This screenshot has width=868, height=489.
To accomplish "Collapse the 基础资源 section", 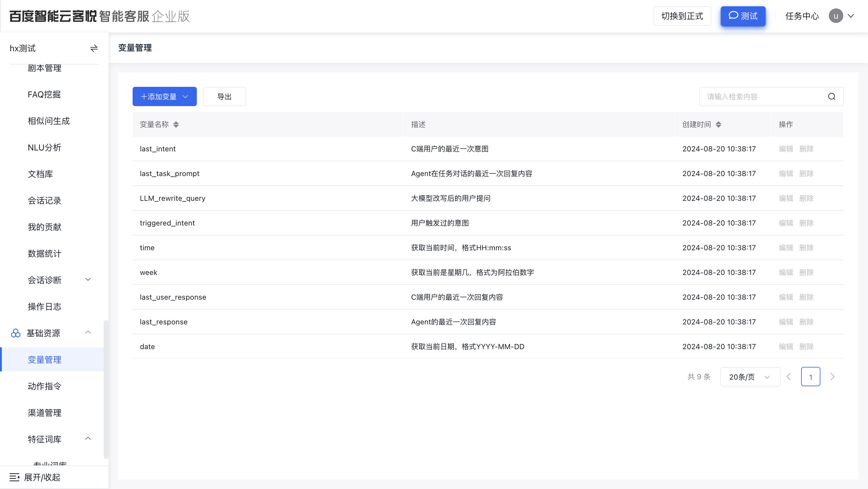I will [x=88, y=332].
